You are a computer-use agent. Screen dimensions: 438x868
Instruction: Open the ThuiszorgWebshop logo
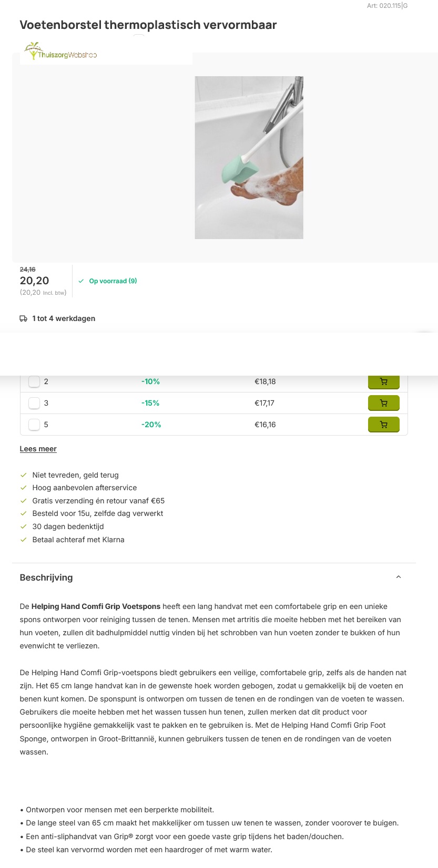61,51
